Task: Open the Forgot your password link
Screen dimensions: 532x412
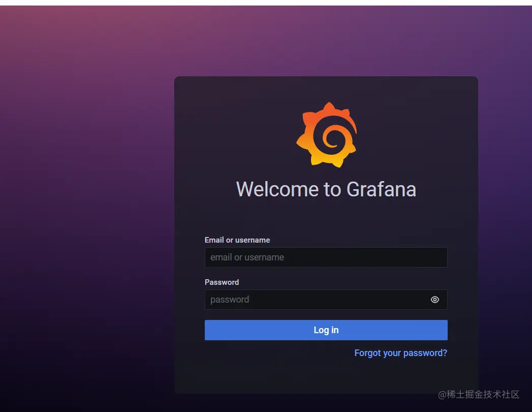Action: click(401, 353)
